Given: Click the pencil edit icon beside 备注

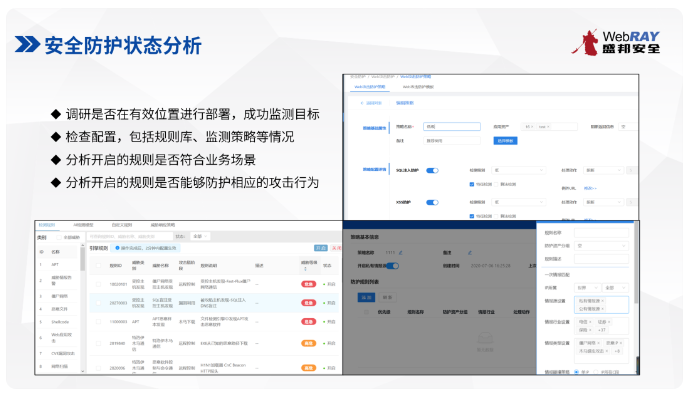Looking at the screenshot, I should click(469, 253).
